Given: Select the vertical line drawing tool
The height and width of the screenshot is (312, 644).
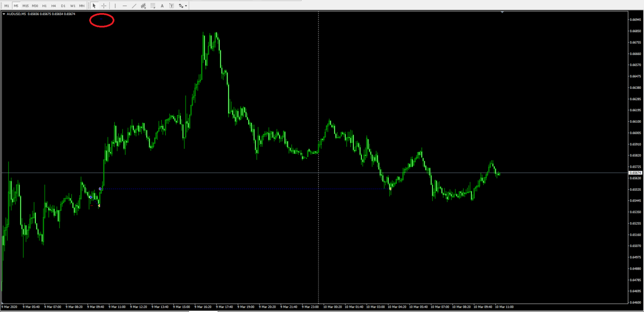Looking at the screenshot, I should tap(115, 6).
